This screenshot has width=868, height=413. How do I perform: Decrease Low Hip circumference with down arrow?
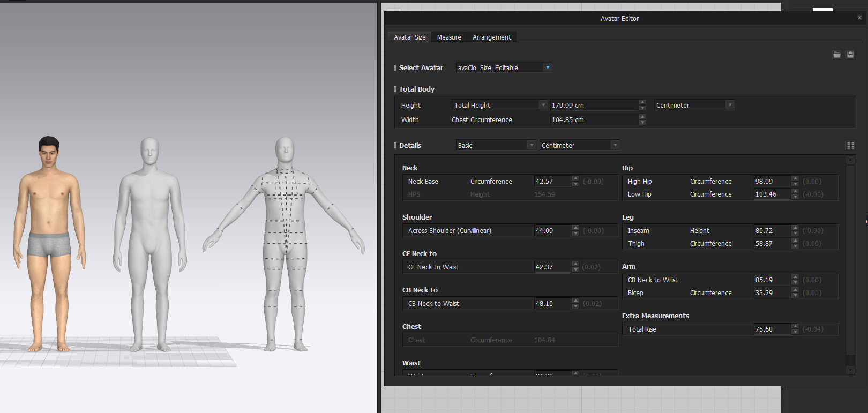pos(795,197)
